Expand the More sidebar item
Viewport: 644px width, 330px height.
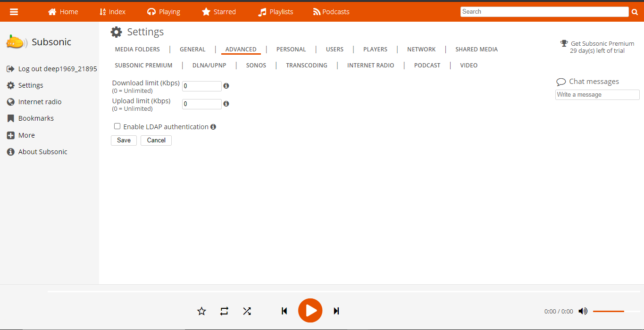[26, 135]
